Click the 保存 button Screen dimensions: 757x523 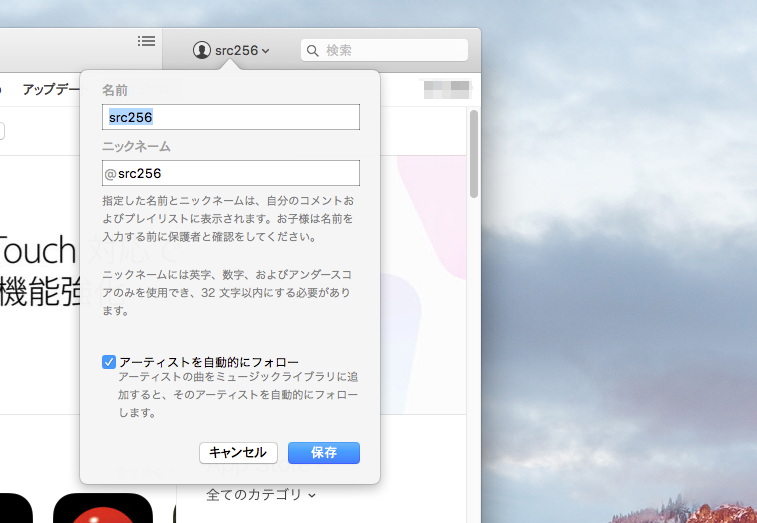point(324,452)
